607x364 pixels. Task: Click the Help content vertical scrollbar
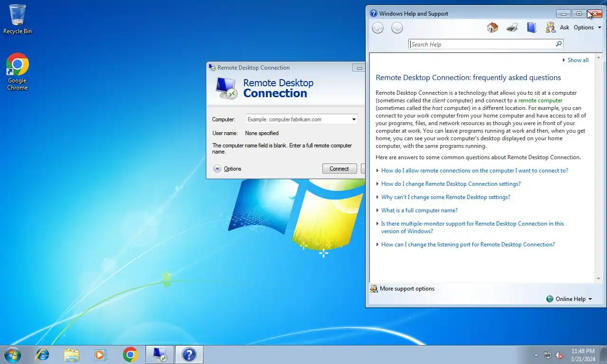tap(598, 168)
